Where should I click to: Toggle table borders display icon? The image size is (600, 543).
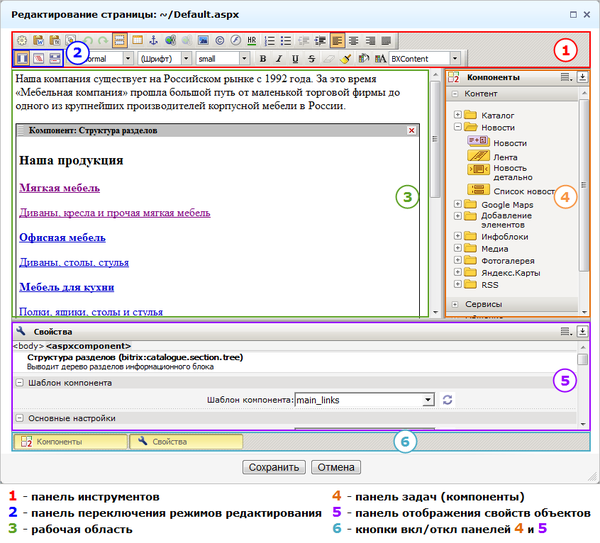(x=119, y=40)
